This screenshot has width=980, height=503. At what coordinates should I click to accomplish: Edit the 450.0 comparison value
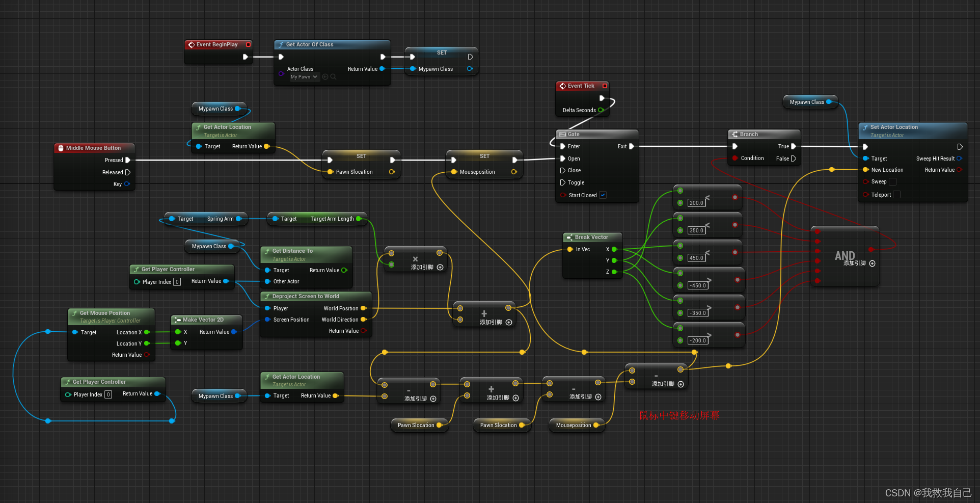[x=696, y=258]
